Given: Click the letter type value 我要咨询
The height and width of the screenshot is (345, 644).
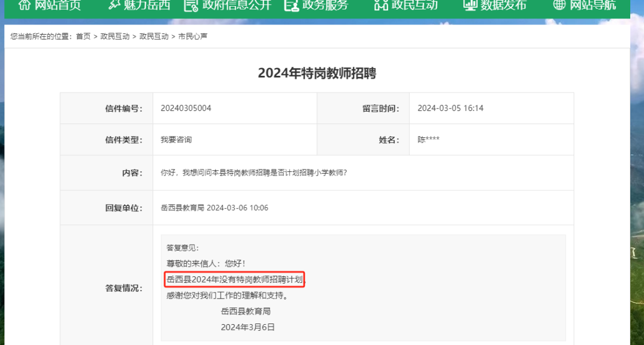Looking at the screenshot, I should pos(176,140).
